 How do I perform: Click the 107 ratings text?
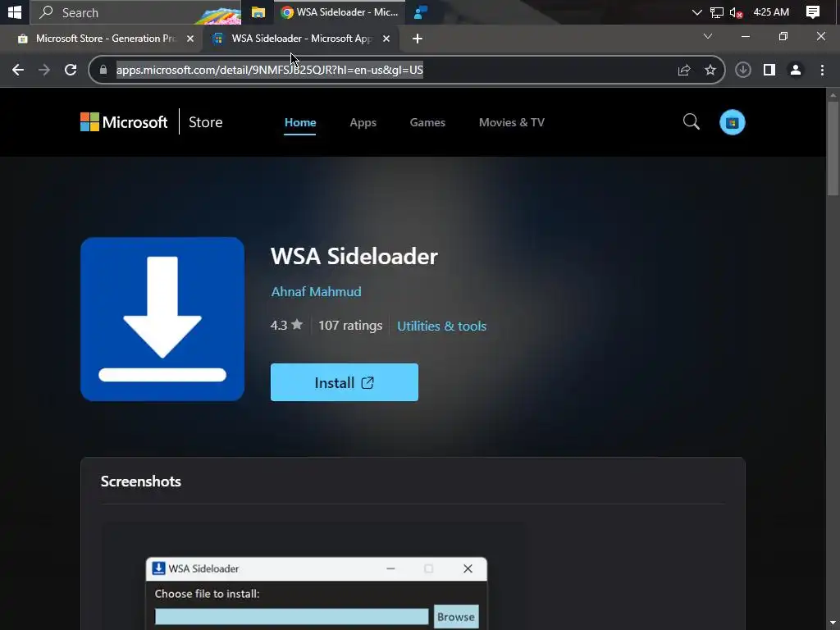(x=350, y=325)
